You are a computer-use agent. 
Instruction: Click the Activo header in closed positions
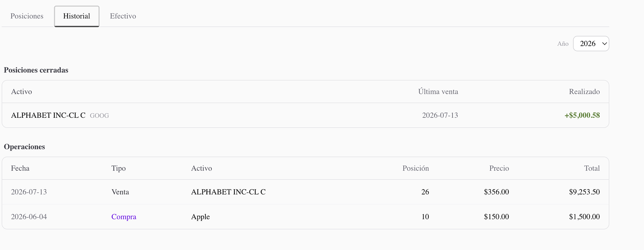21,91
